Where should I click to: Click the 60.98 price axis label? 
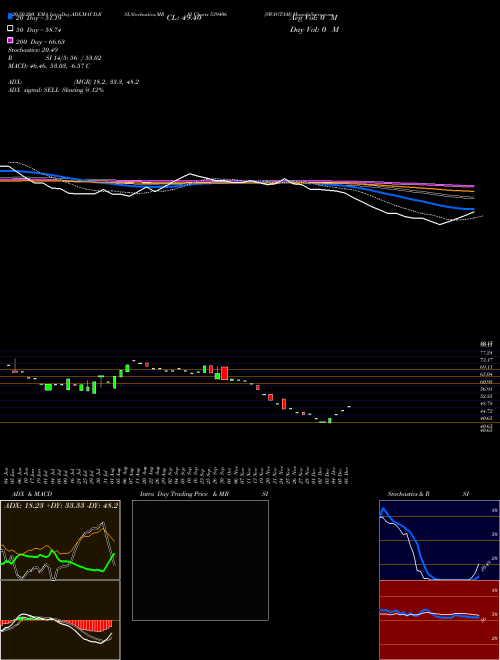[485, 382]
